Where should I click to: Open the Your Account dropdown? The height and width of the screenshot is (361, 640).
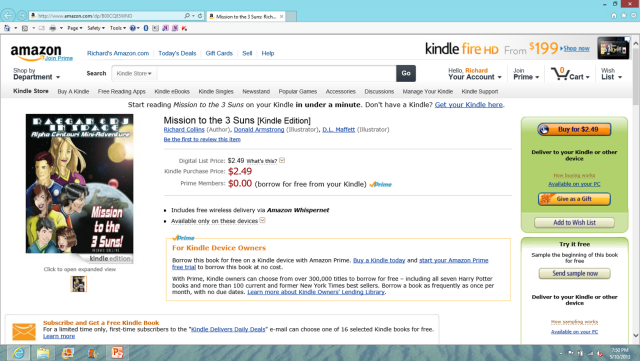coord(475,74)
